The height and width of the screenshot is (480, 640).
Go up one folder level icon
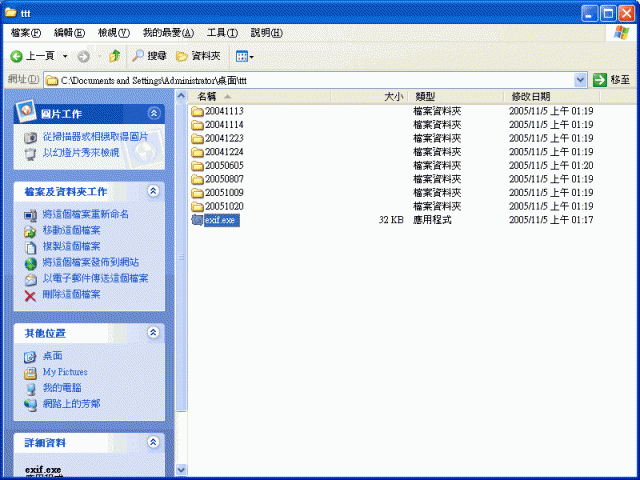[115, 56]
